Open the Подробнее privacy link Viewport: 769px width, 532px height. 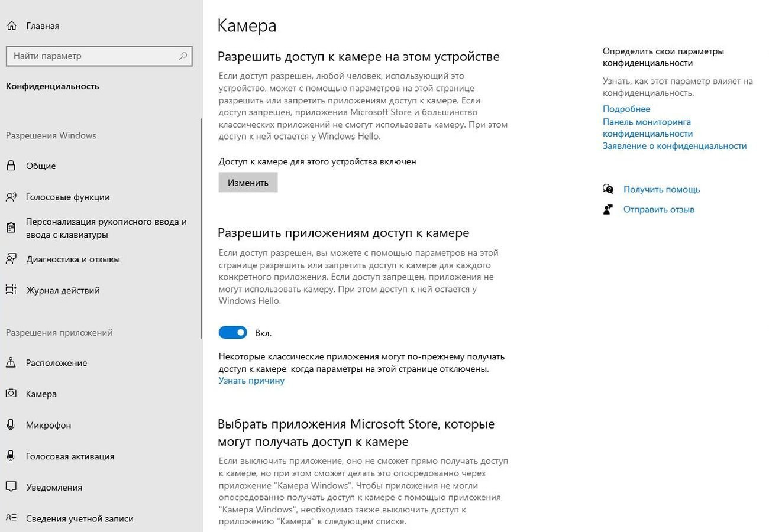click(626, 109)
